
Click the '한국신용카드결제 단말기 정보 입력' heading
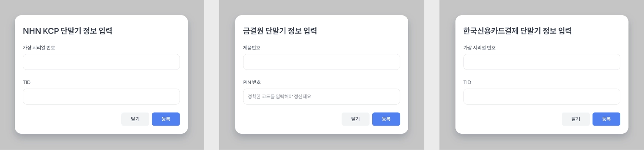click(x=517, y=31)
